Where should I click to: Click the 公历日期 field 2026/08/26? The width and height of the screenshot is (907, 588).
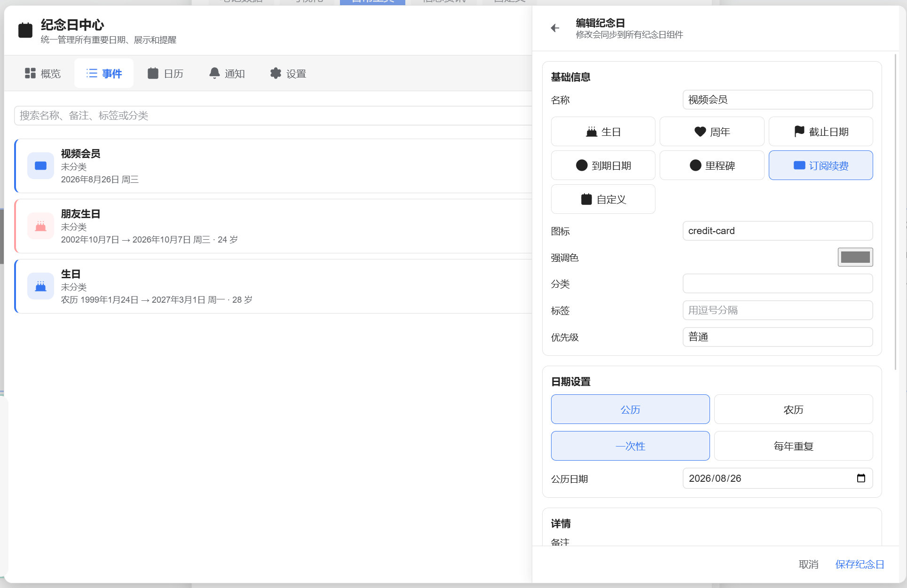click(x=778, y=478)
